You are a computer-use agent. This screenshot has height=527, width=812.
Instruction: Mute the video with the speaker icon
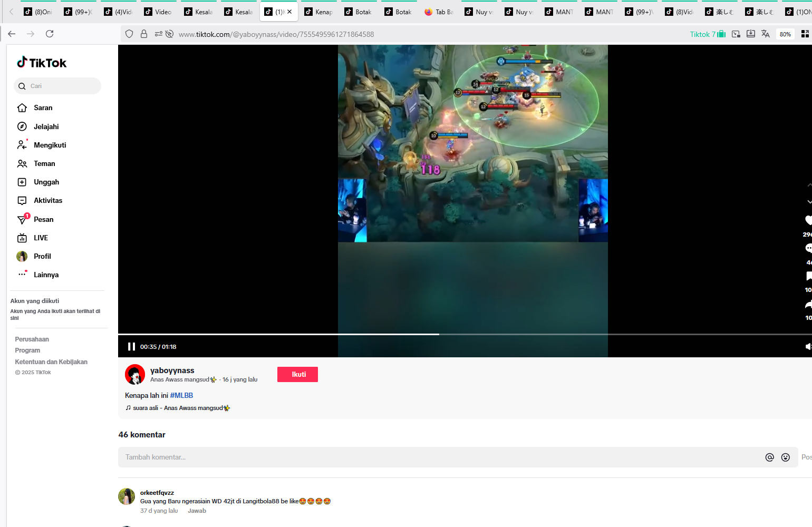coord(808,346)
